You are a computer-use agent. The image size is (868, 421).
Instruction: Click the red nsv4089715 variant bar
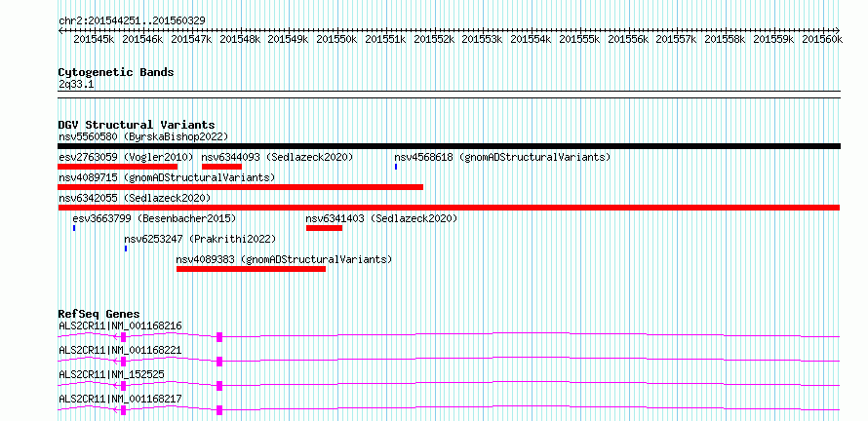(x=241, y=187)
